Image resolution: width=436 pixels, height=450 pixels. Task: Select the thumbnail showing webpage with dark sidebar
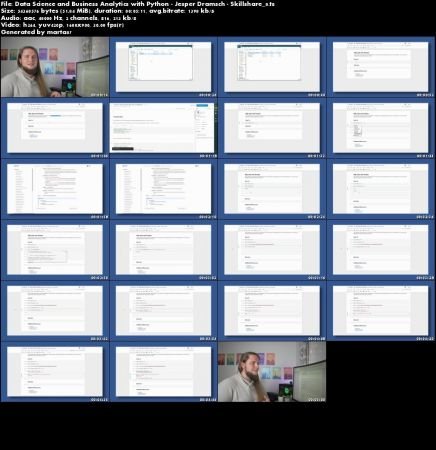coord(163,128)
